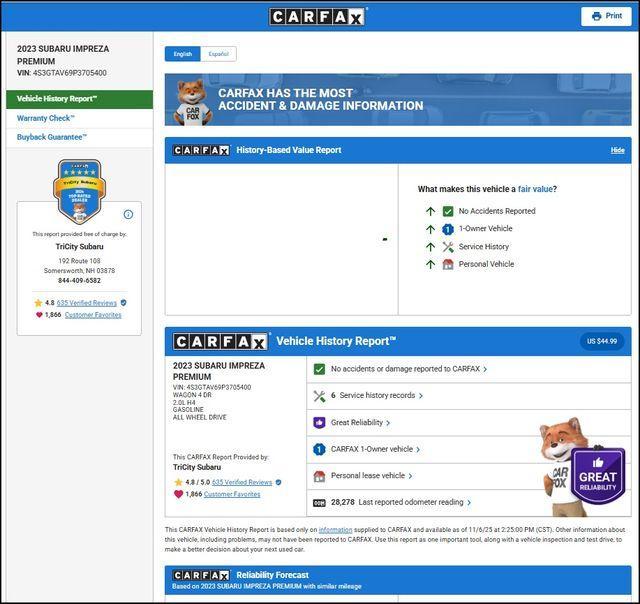This screenshot has height=604, width=640.
Task: Switch language to Español
Action: 218,54
